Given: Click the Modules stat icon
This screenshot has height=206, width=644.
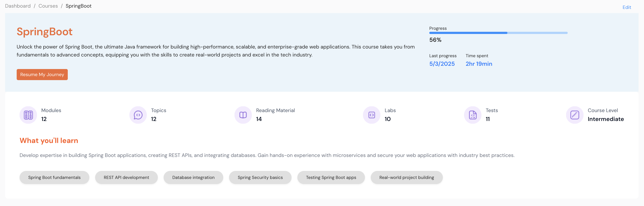Looking at the screenshot, I should tap(28, 115).
